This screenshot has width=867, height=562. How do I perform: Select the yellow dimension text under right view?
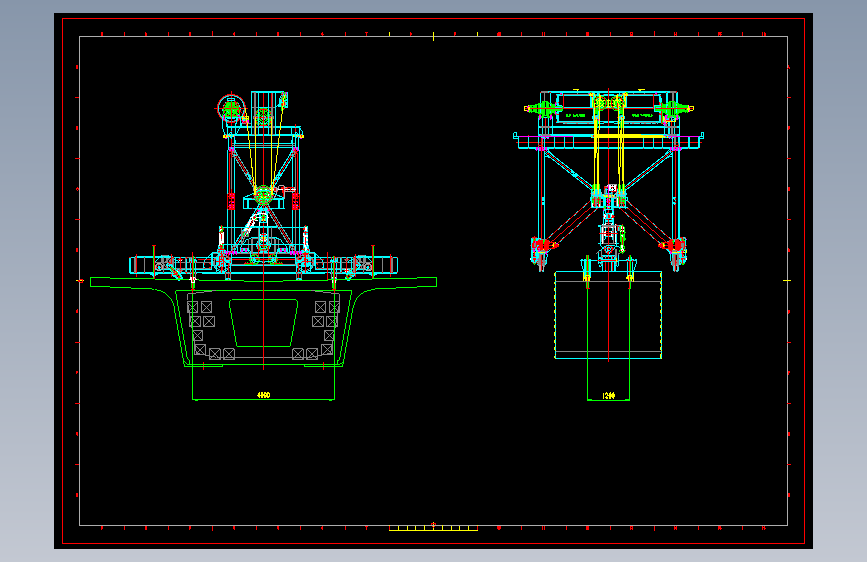[608, 396]
